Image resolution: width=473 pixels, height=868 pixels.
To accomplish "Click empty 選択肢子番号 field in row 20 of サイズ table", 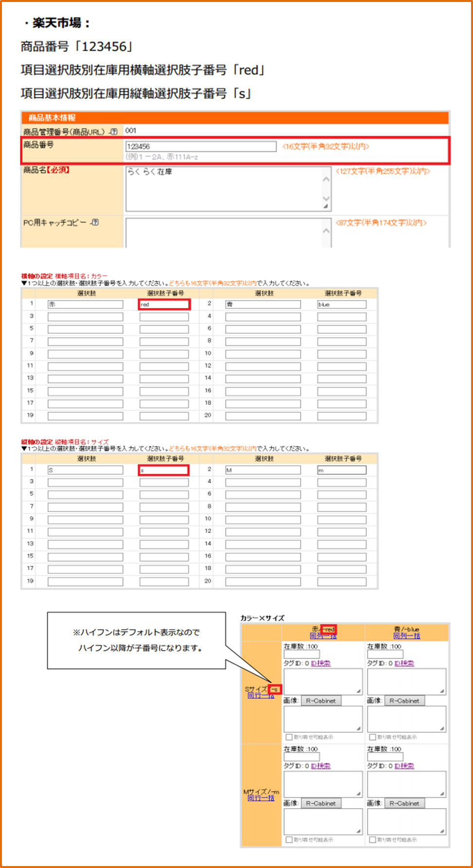I will [x=342, y=581].
